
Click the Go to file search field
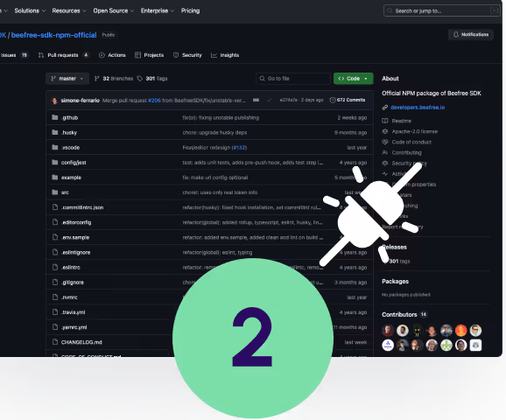point(293,79)
